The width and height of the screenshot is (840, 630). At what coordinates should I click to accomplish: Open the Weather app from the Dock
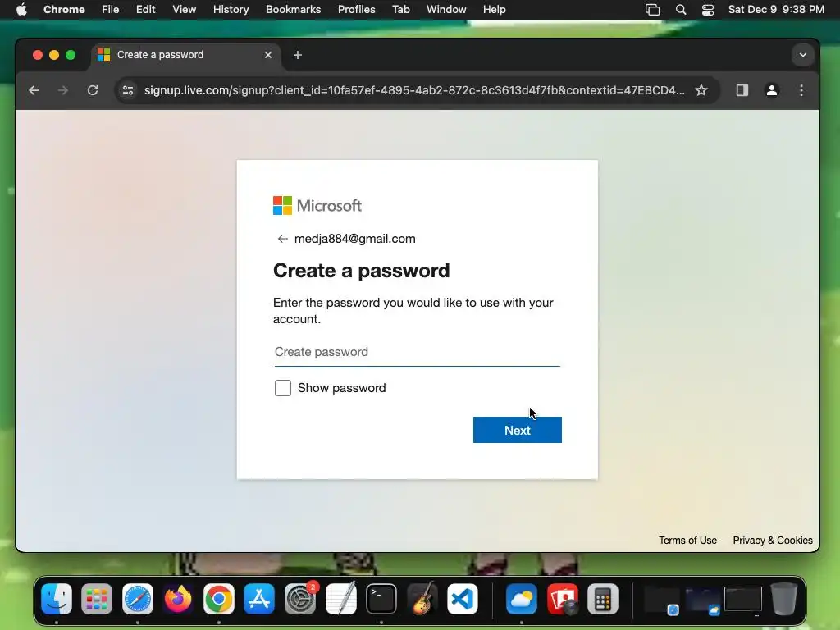(521, 599)
